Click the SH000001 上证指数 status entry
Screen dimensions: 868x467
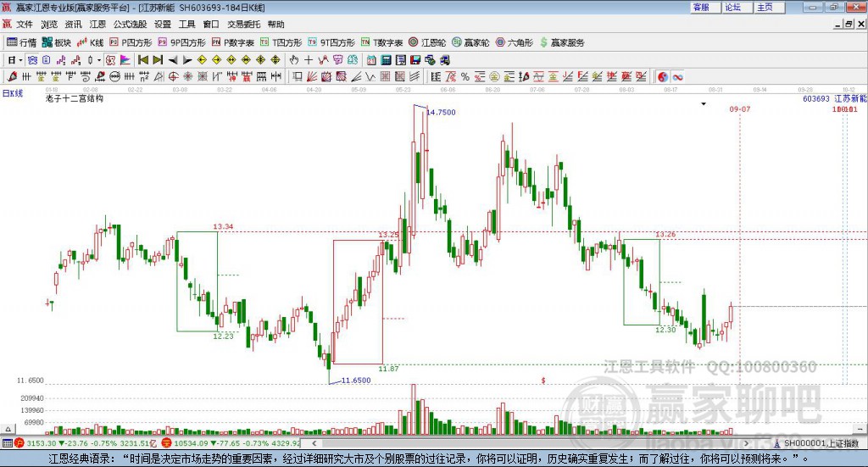816,443
